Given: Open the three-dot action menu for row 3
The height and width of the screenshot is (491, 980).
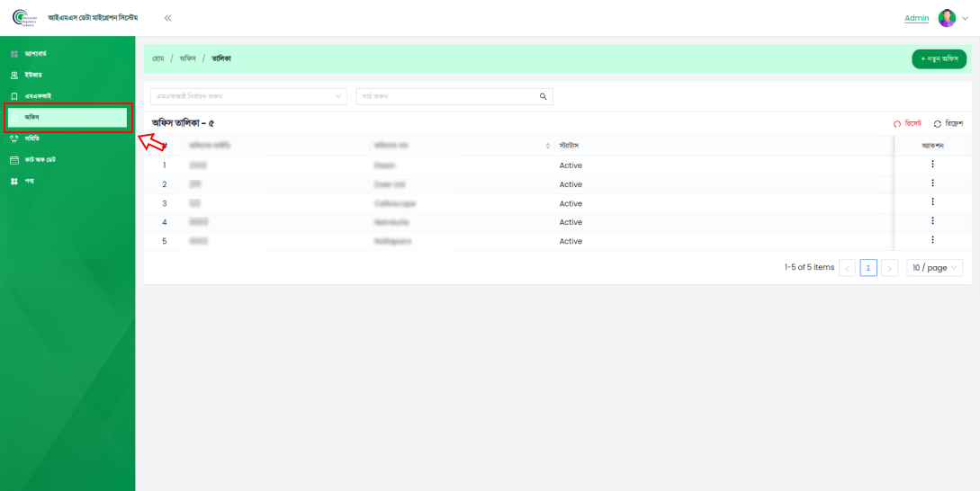Looking at the screenshot, I should point(932,202).
